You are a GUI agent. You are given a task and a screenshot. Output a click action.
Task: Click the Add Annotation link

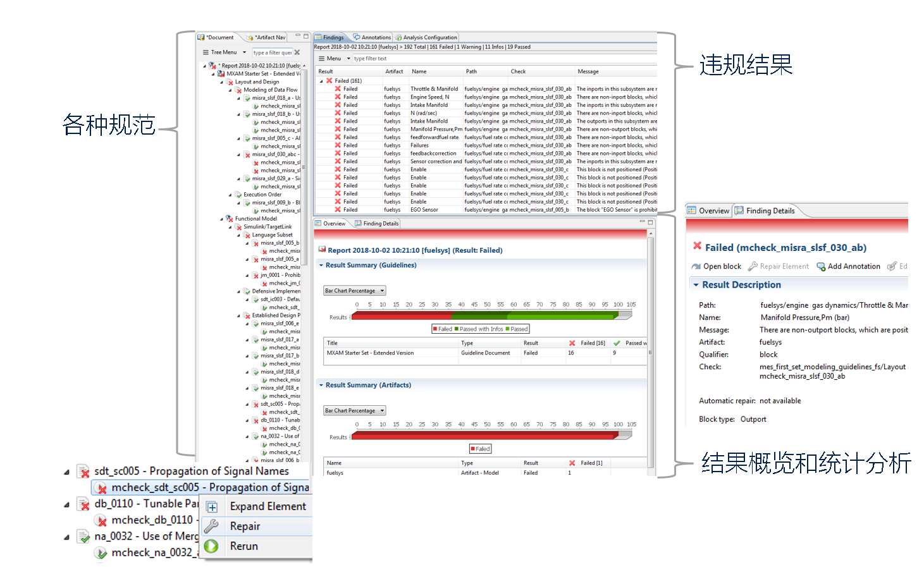tap(854, 267)
